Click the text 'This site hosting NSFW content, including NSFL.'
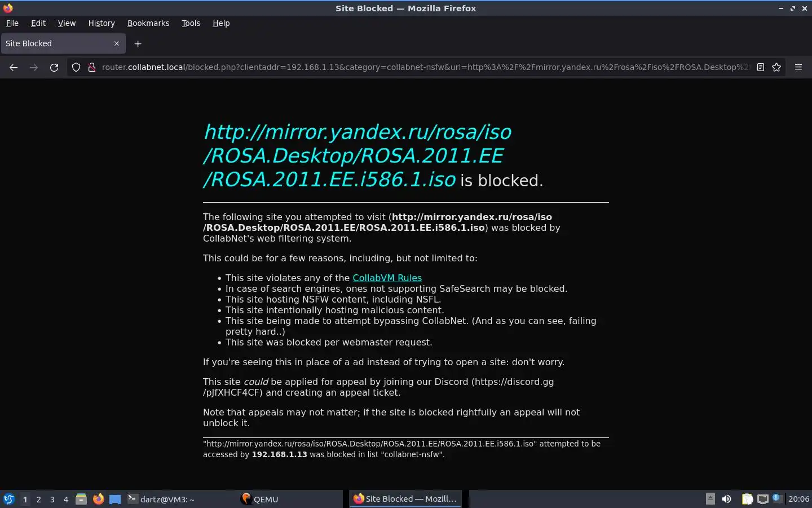 tap(333, 299)
